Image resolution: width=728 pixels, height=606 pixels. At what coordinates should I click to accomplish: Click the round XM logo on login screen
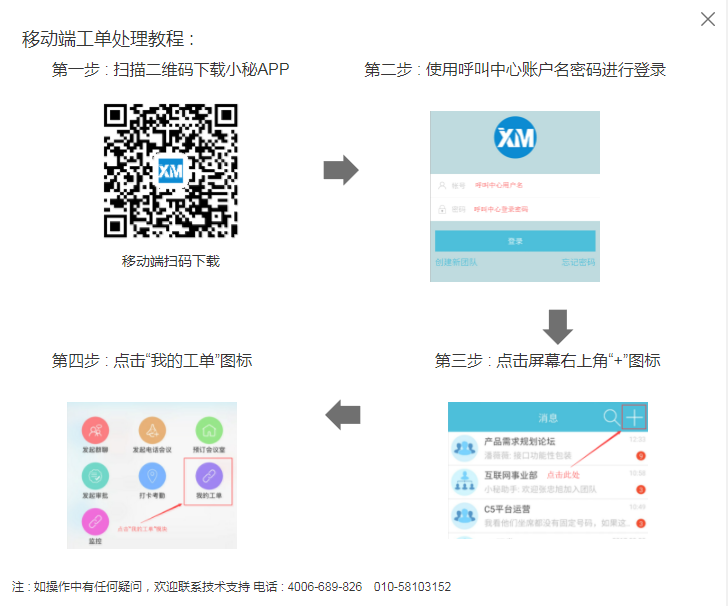click(x=515, y=138)
